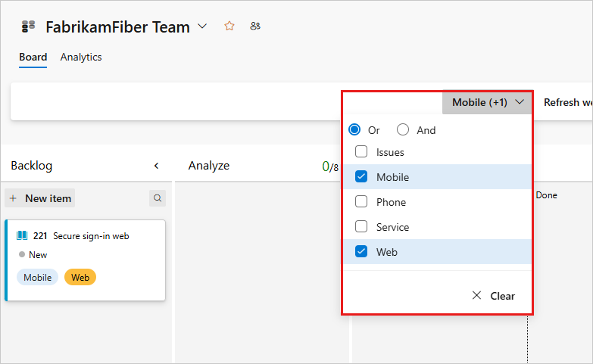Open the backlog search magnifier icon

tap(158, 198)
